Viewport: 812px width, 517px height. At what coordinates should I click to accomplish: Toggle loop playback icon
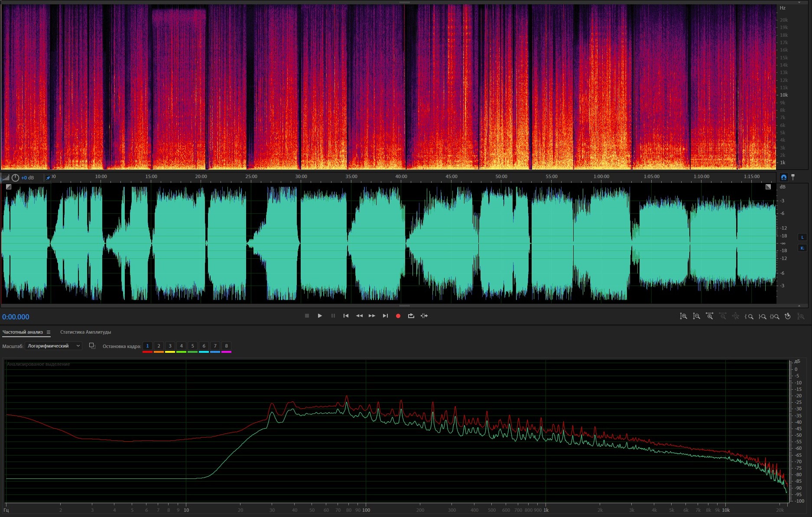[411, 316]
